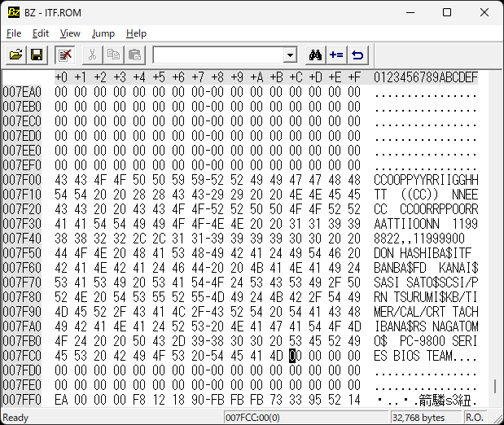Paste with the clipboard icon
This screenshot has width=504, height=425.
coord(134,55)
